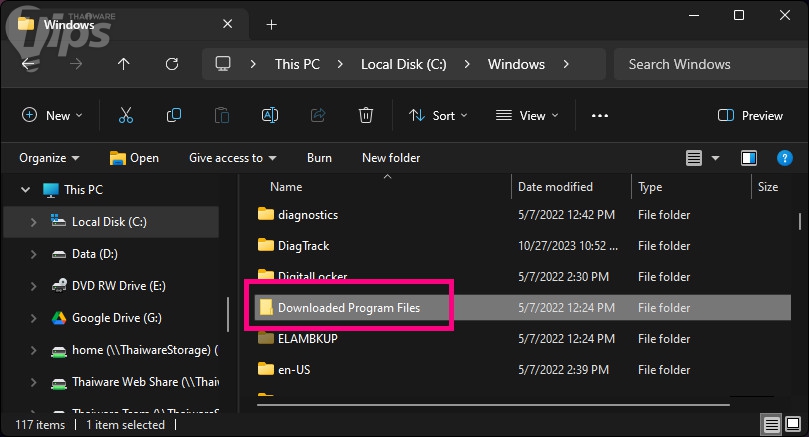Open the Organize menu

click(x=49, y=158)
